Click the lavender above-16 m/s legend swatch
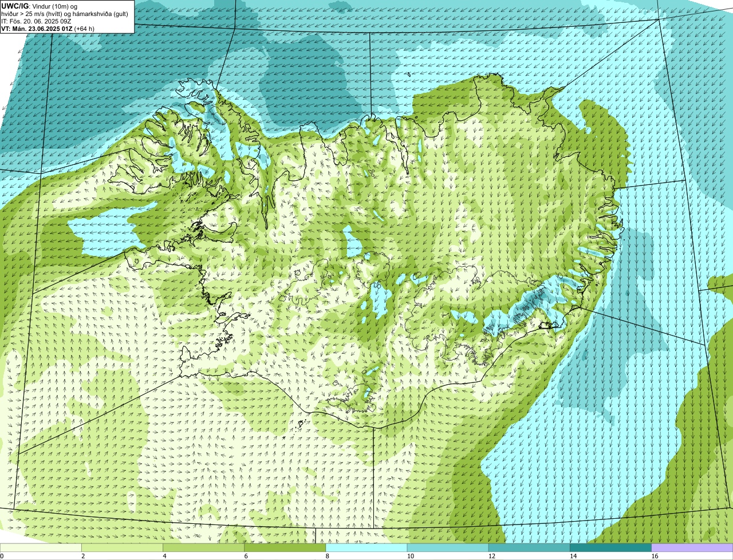Viewport: 733px width, 560px height. pyautogui.click(x=692, y=547)
